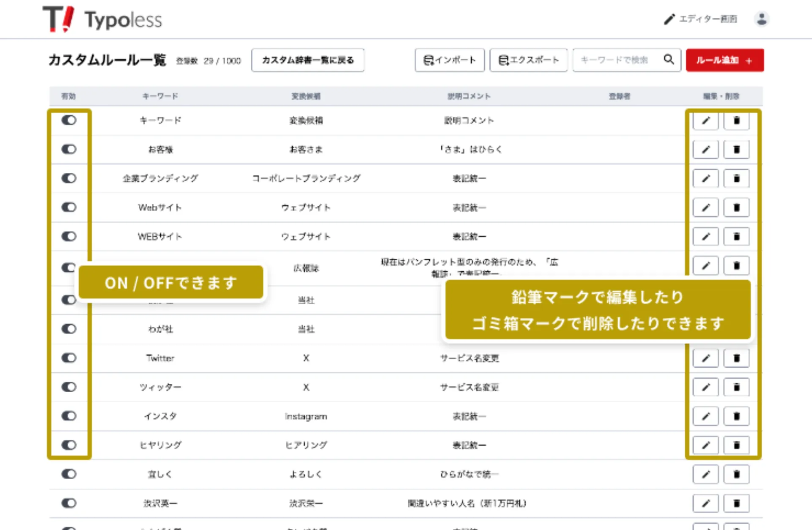This screenshot has height=530, width=812.
Task: Toggle the Webサイト rule switch
Action: (69, 208)
